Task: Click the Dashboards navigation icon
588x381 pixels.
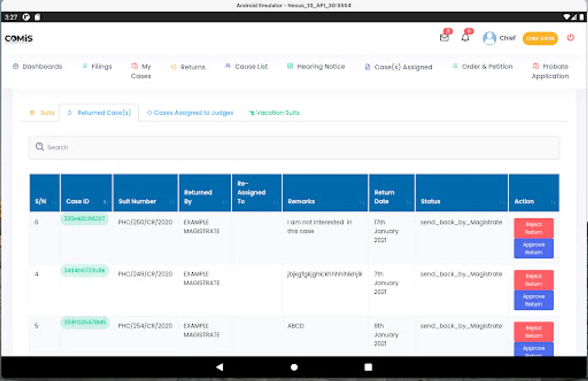Action: coord(16,66)
